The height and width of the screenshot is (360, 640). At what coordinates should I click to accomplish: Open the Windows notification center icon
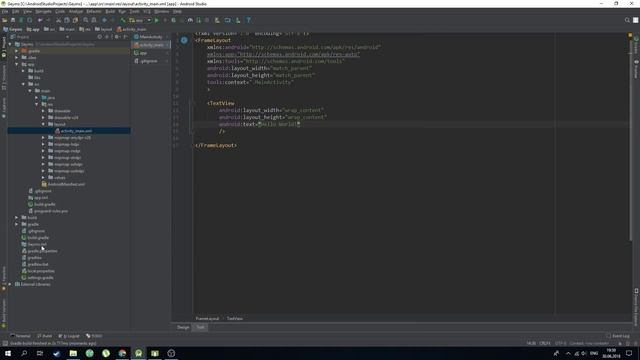click(629, 353)
